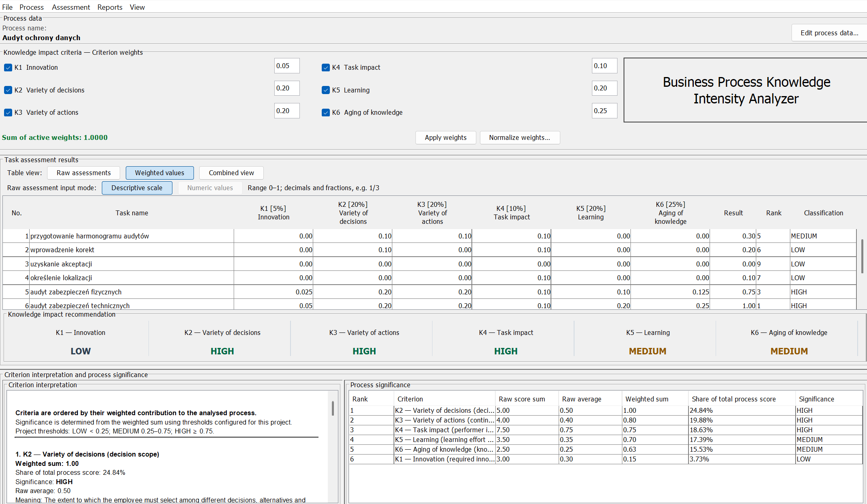This screenshot has width=867, height=504.
Task: Click the task table Rank column header
Action: point(773,213)
